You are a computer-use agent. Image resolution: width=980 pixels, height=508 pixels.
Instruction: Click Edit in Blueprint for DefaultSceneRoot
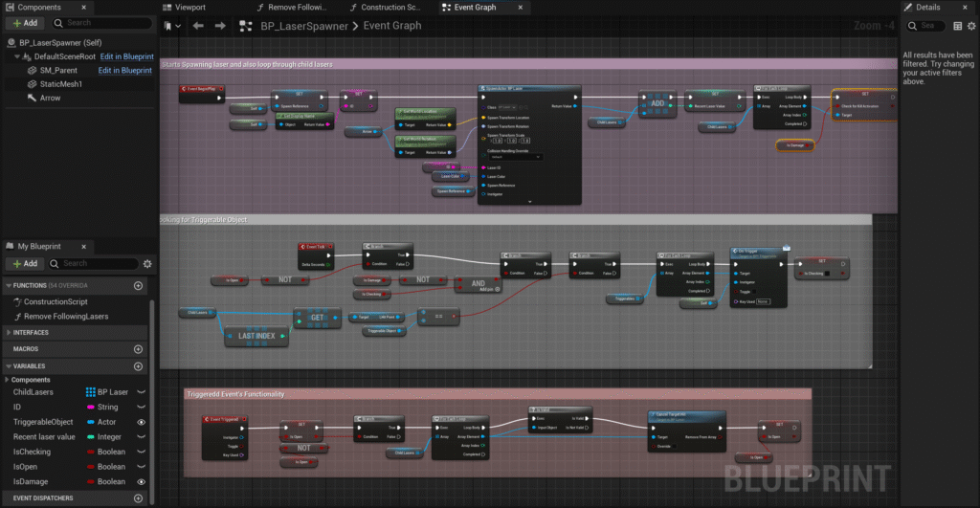(127, 56)
